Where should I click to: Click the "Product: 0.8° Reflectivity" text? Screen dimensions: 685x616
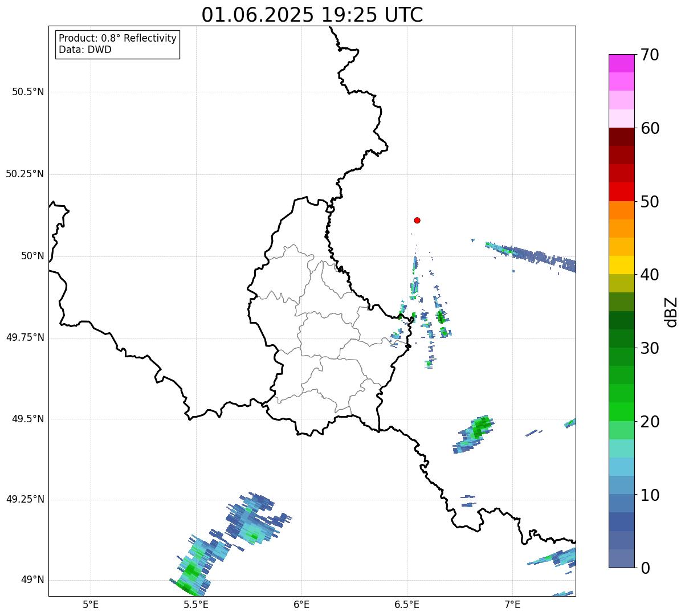tap(118, 38)
